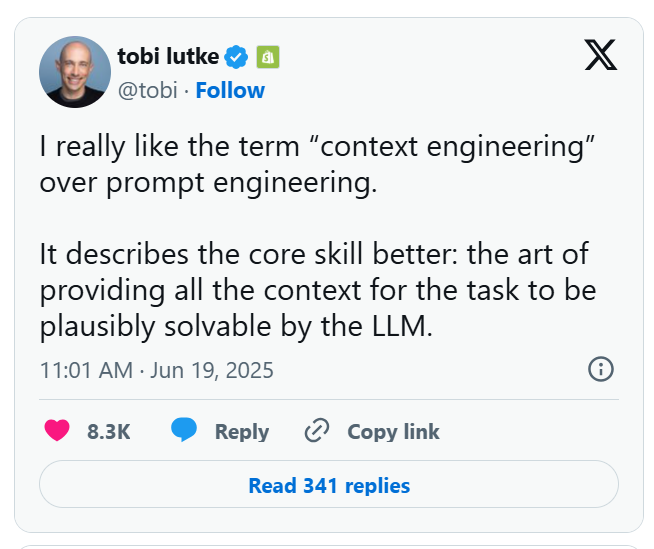Like the tweet with the heart icon
The height and width of the screenshot is (549, 654).
58,431
